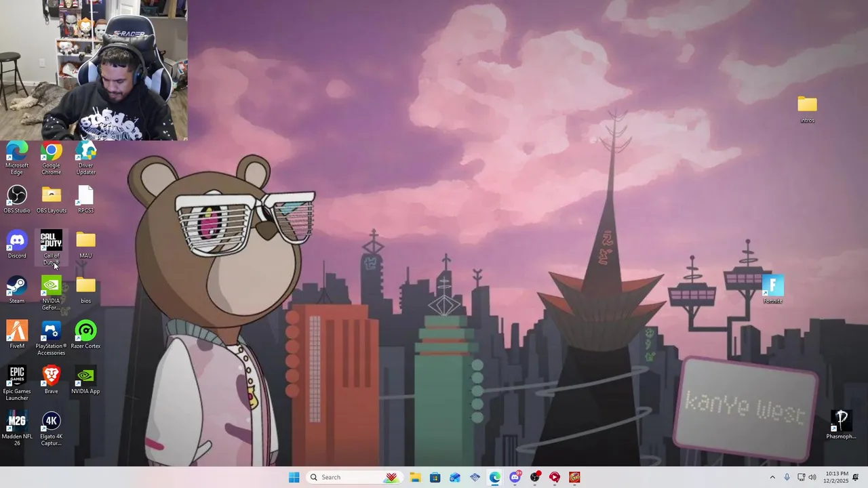Open the NVIDIA App shortcut
Viewport: 868px width, 488px height.
(85, 380)
